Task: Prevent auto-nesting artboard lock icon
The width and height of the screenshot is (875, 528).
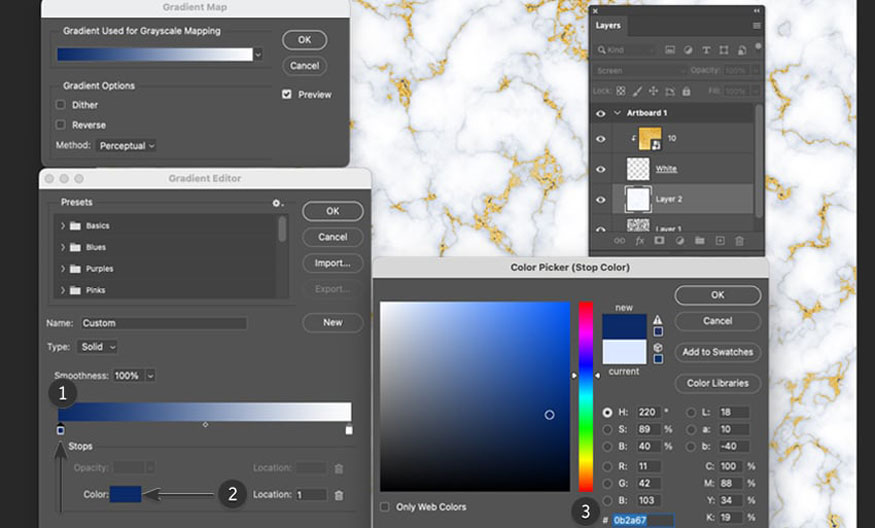Action: pos(670,91)
